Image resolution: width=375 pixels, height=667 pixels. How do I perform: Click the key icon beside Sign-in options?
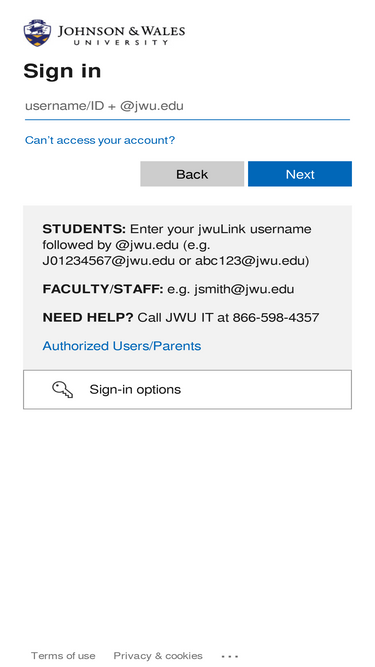(62, 389)
